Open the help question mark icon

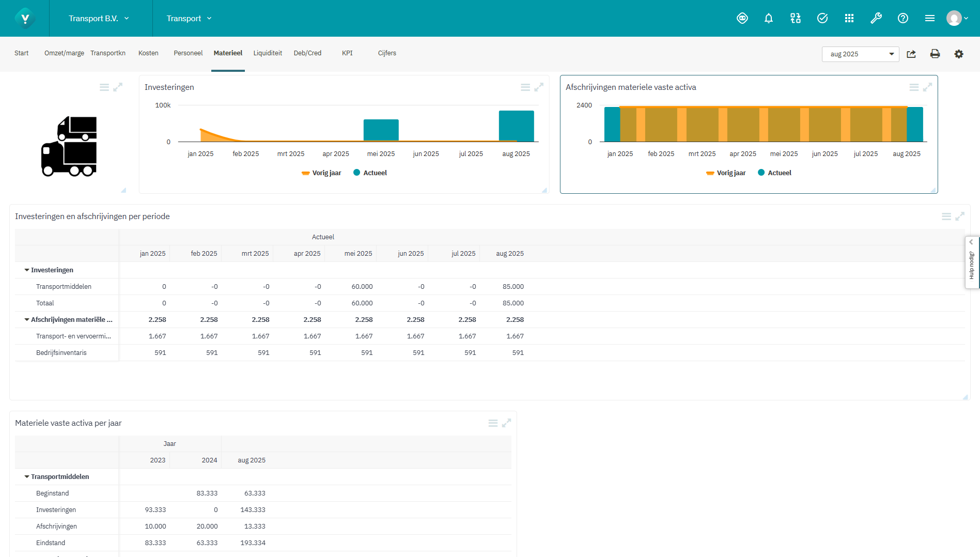click(x=903, y=18)
